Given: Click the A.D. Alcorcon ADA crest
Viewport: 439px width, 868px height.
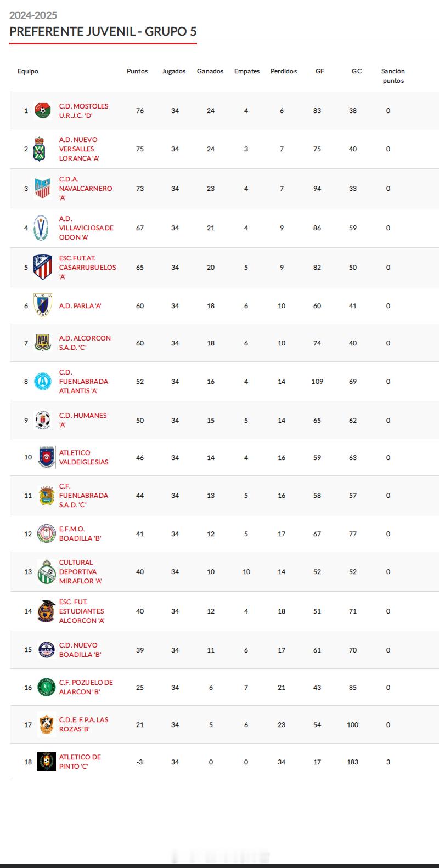Looking at the screenshot, I should [x=43, y=343].
